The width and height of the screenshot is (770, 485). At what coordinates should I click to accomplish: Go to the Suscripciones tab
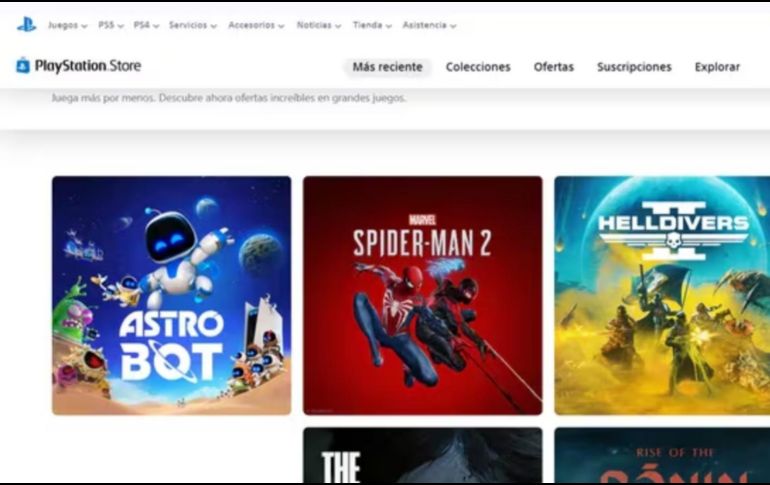634,67
